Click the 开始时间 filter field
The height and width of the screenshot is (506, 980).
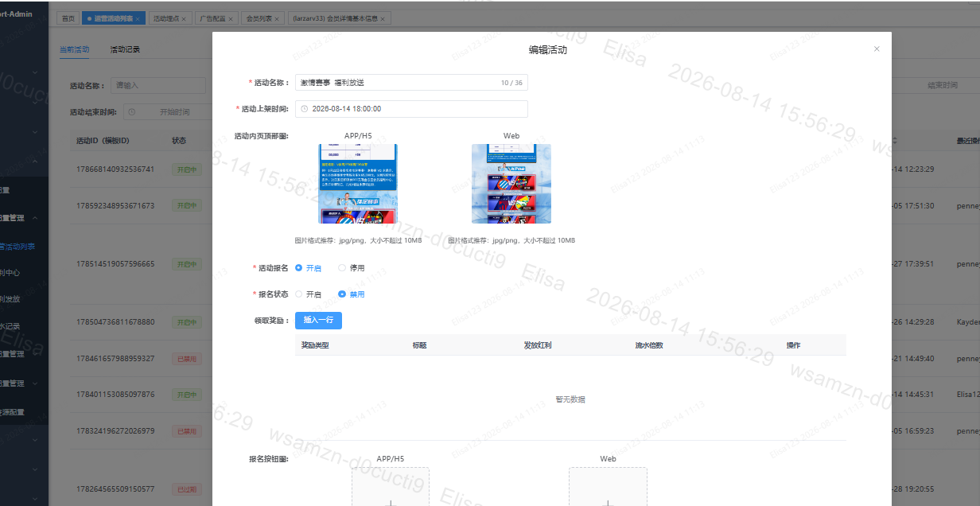[174, 112]
